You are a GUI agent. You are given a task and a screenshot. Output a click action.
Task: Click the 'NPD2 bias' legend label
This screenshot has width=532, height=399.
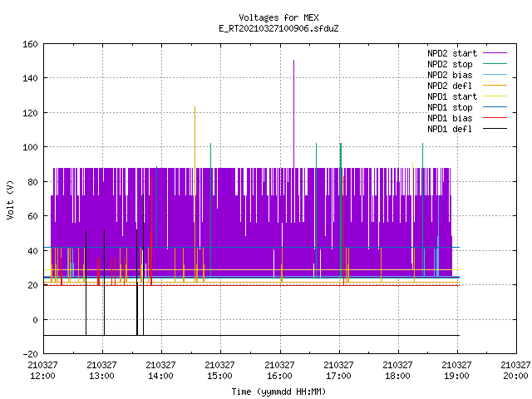(x=450, y=75)
